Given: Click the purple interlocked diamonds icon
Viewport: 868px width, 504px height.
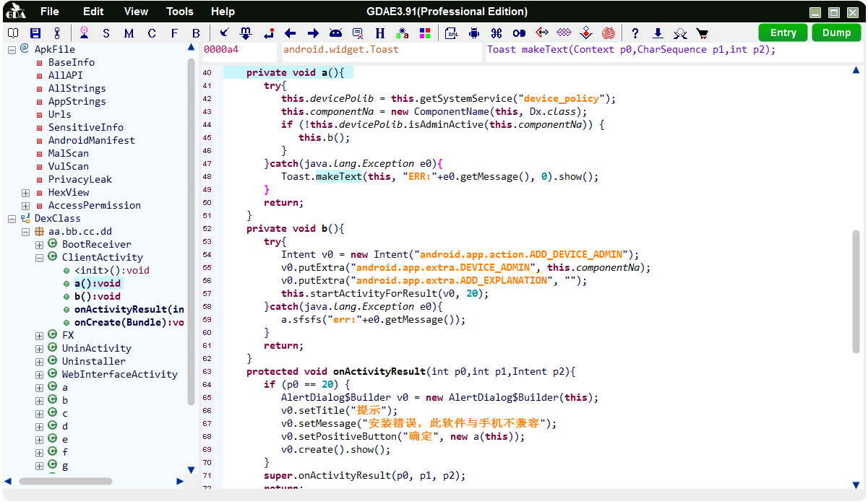Looking at the screenshot, I should point(564,33).
